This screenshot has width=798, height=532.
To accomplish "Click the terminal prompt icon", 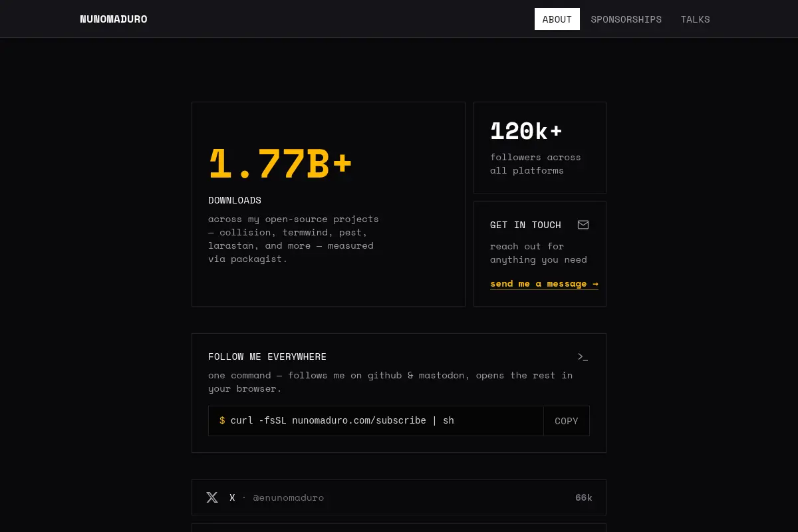I will click(x=583, y=357).
